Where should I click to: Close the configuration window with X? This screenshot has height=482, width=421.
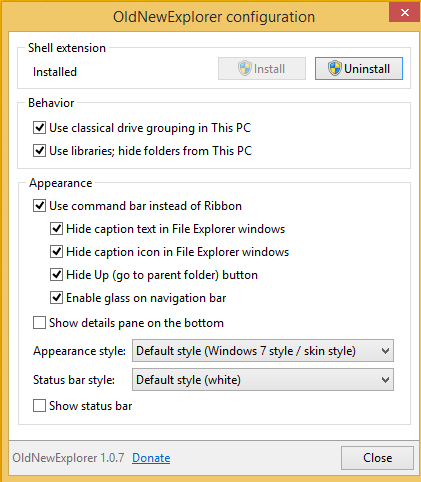pos(405,13)
